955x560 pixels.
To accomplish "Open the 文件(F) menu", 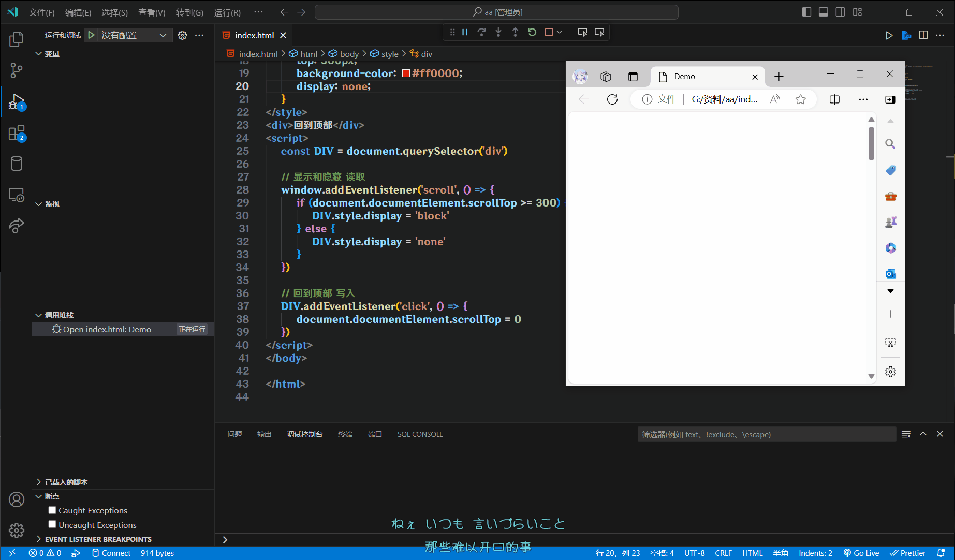I will coord(41,12).
